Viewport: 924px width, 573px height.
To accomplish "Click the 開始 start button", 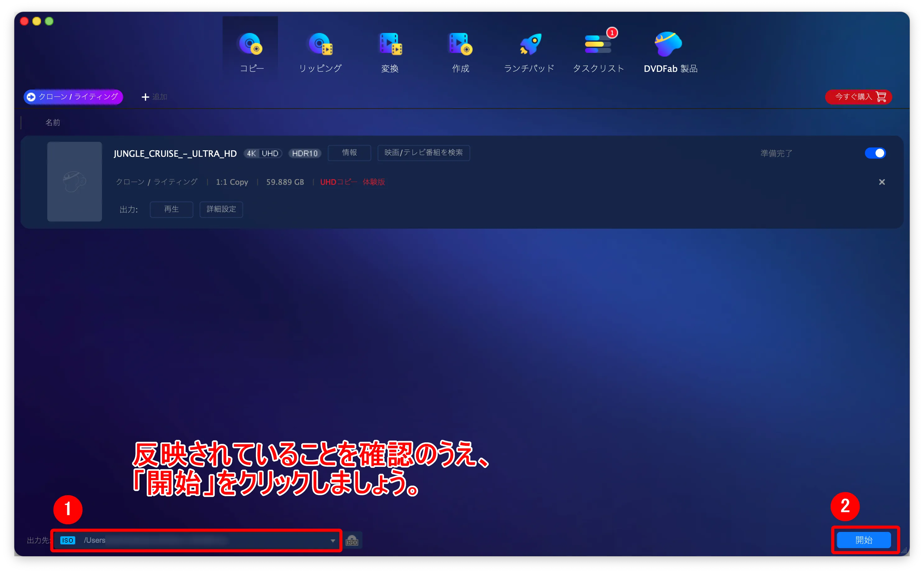I will pos(863,540).
